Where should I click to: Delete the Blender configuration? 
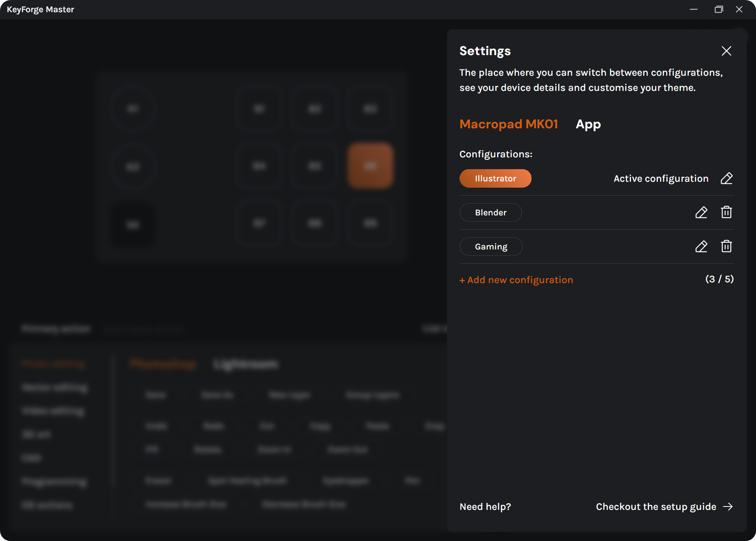(727, 212)
